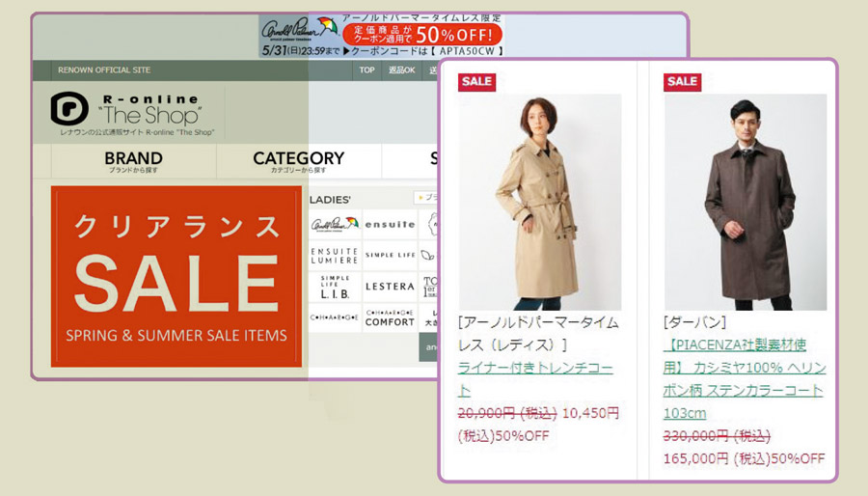Open the ライナー付きトレンチコート product link

[x=535, y=379]
